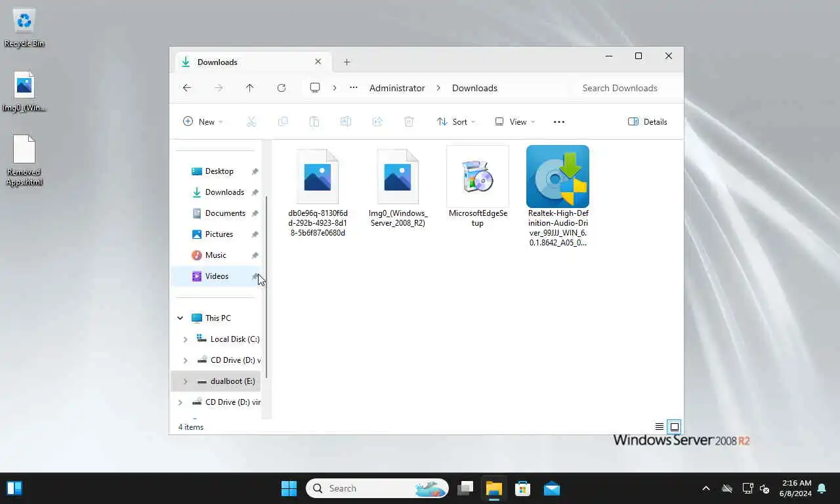Expand the bottom CD Drive (D:) vir node

tap(180, 402)
